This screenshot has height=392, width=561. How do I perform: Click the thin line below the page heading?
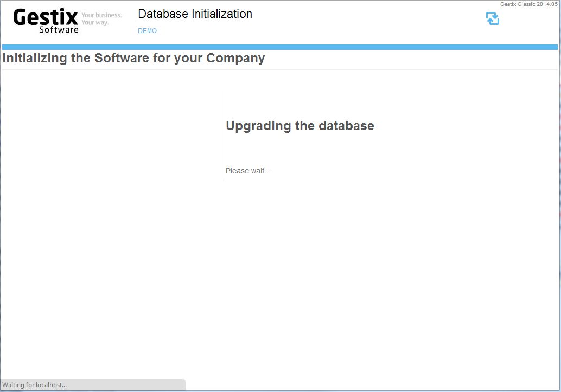click(280, 70)
